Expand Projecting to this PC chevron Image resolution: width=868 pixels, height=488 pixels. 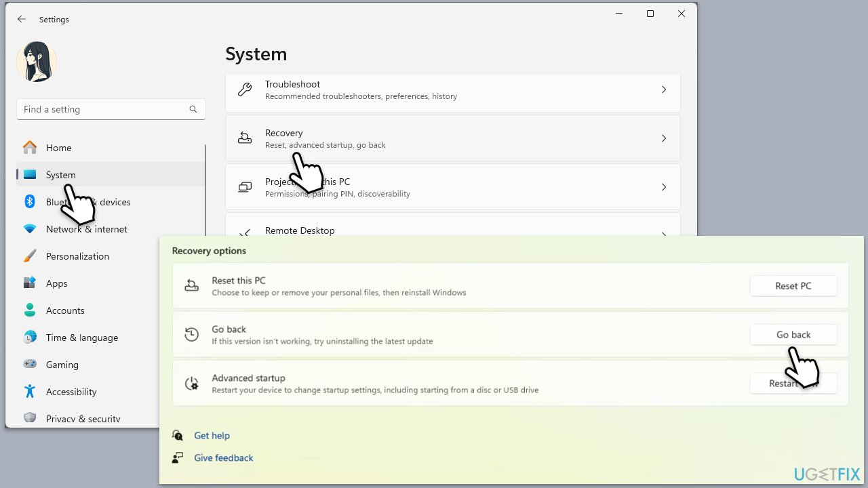[664, 187]
